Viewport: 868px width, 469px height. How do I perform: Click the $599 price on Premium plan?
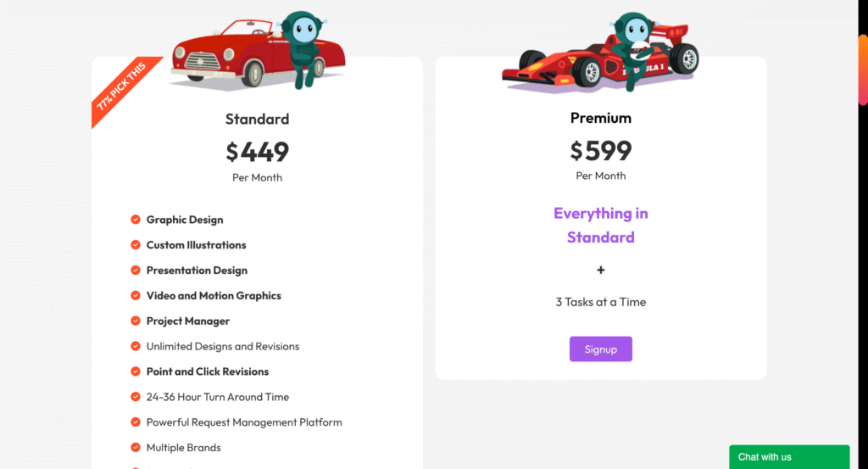click(601, 151)
